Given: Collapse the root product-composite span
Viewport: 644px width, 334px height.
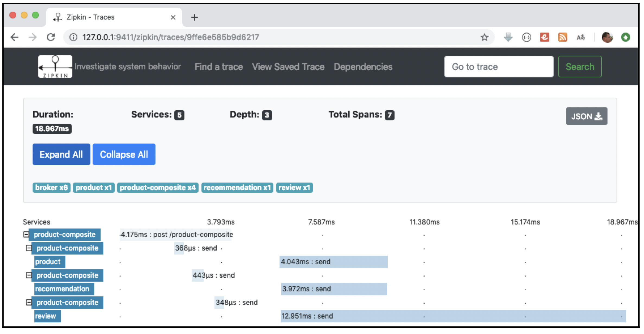Looking at the screenshot, I should click(26, 235).
